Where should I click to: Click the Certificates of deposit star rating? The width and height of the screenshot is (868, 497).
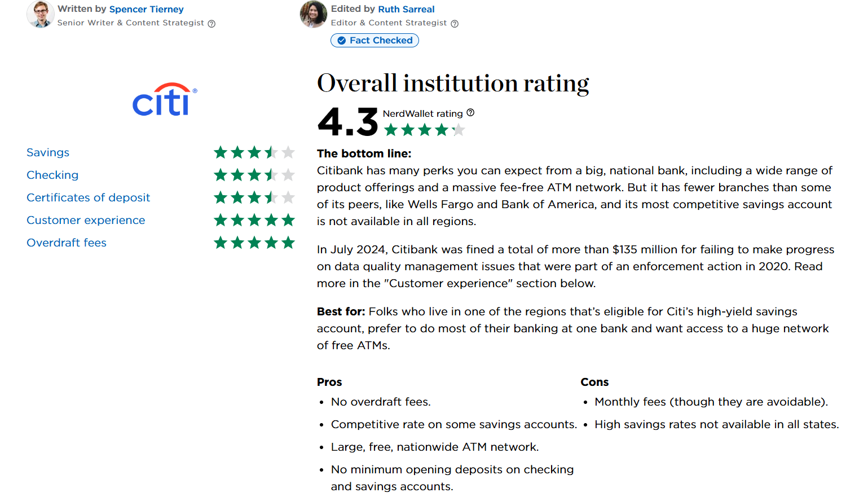254,197
